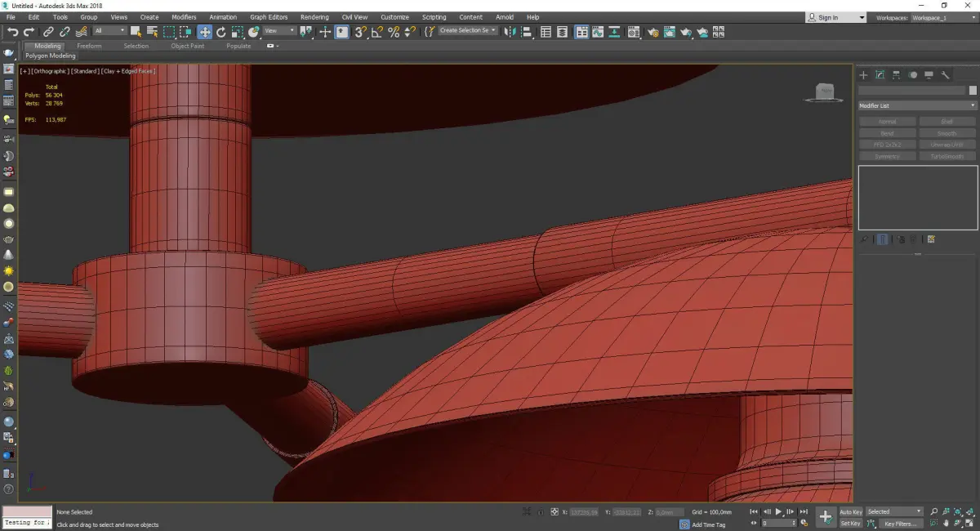
Task: Open the Hierarchy command panel tab
Action: tap(896, 75)
